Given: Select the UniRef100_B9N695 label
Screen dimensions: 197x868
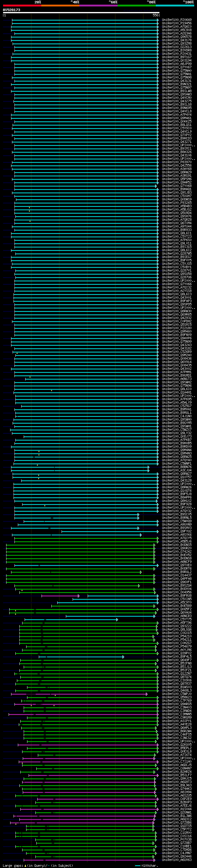Looking at the screenshot, I should click(x=177, y=108).
